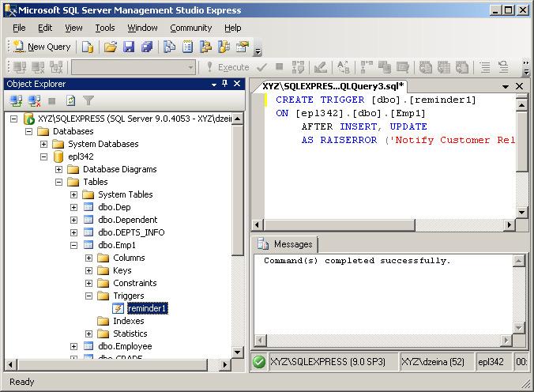The image size is (534, 392).
Task: Click the XYZ\dzeina (52) status bar entry
Action: [x=433, y=362]
